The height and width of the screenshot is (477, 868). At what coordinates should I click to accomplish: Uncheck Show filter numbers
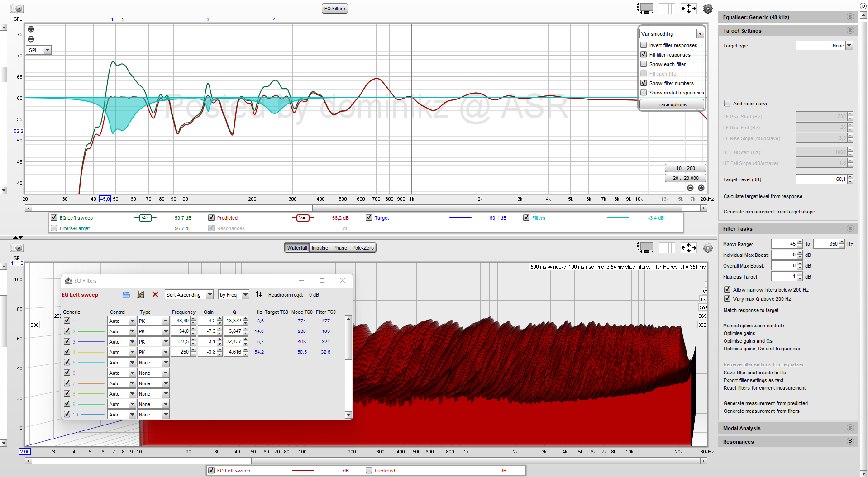[x=644, y=83]
